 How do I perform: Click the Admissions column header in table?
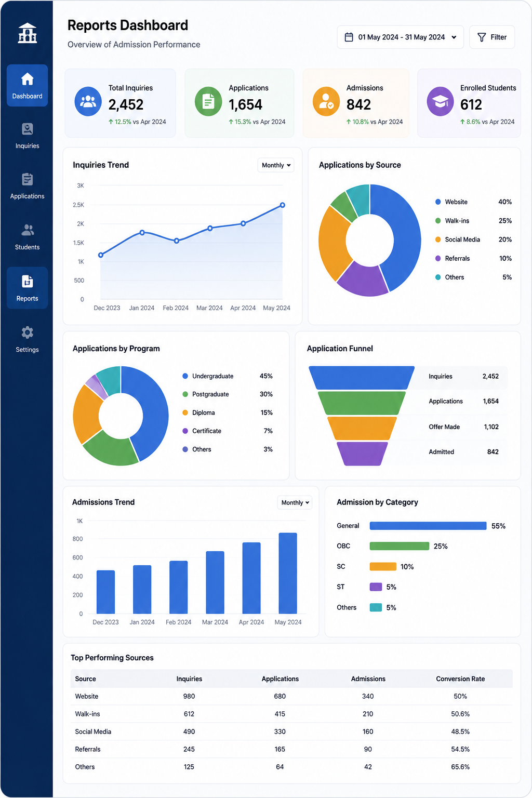point(368,679)
